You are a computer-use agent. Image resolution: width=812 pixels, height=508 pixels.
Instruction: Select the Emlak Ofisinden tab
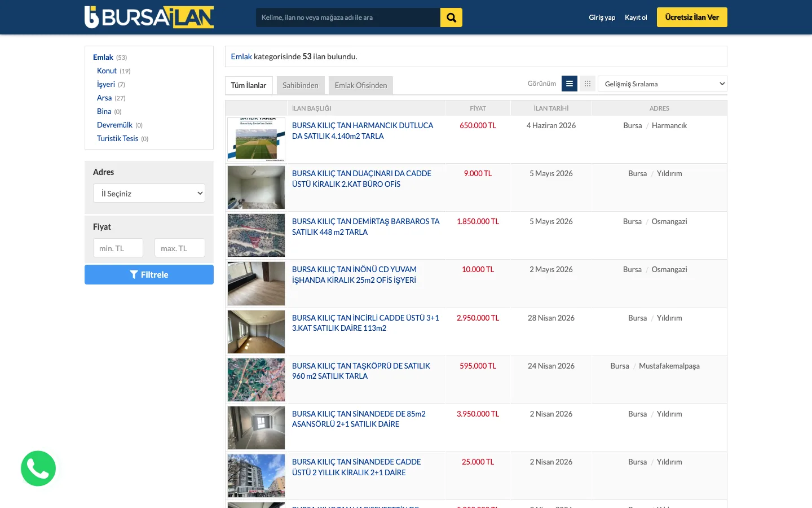(x=361, y=85)
